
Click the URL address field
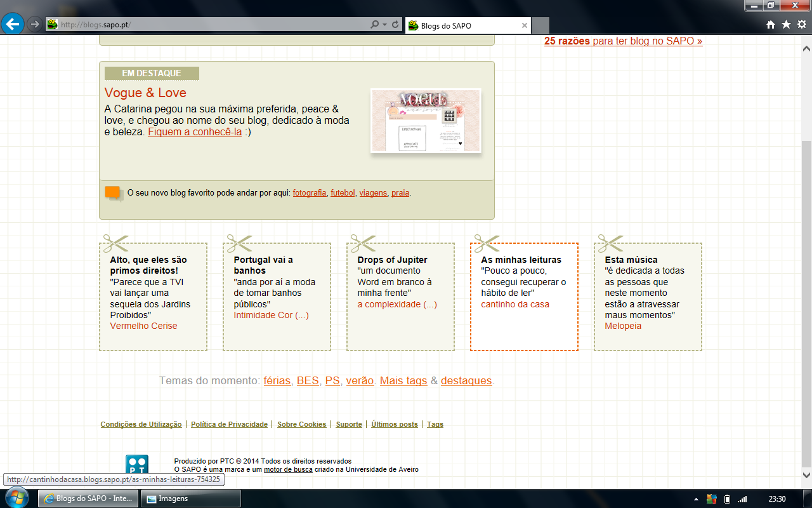click(209, 25)
